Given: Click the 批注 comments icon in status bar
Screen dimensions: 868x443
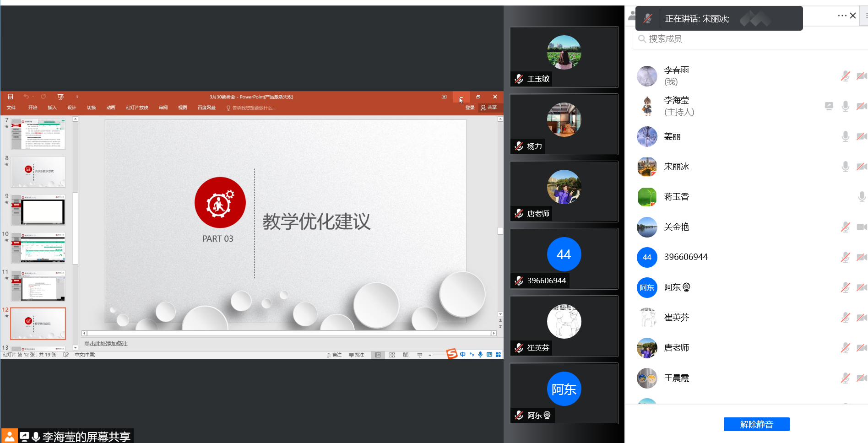Looking at the screenshot, I should 357,355.
